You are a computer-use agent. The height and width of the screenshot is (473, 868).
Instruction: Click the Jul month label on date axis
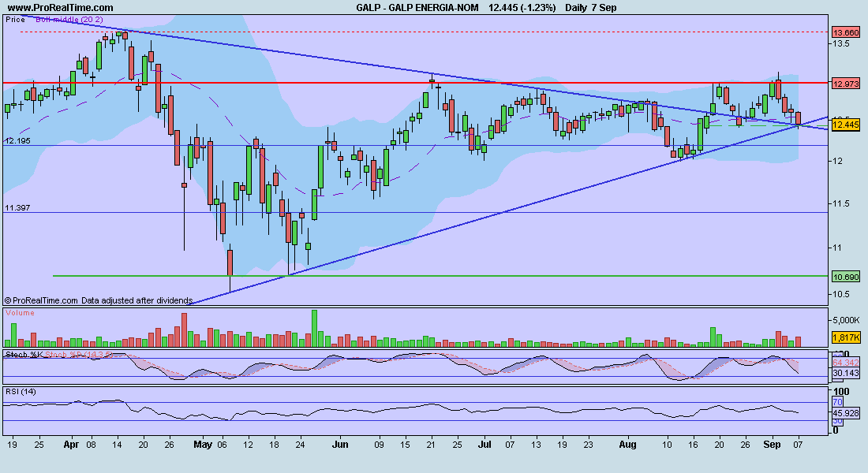point(485,445)
